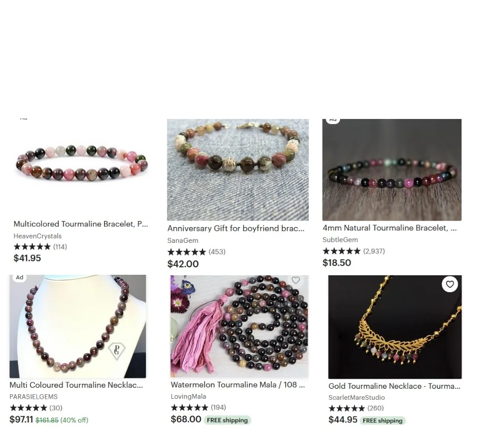
Task: Click star rating under LovingMala listing
Action: 190,407
